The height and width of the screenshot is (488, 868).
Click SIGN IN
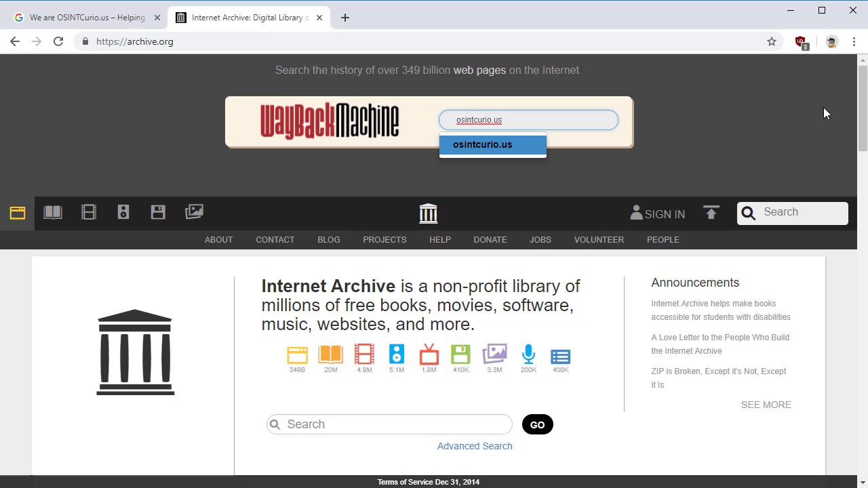tap(665, 214)
